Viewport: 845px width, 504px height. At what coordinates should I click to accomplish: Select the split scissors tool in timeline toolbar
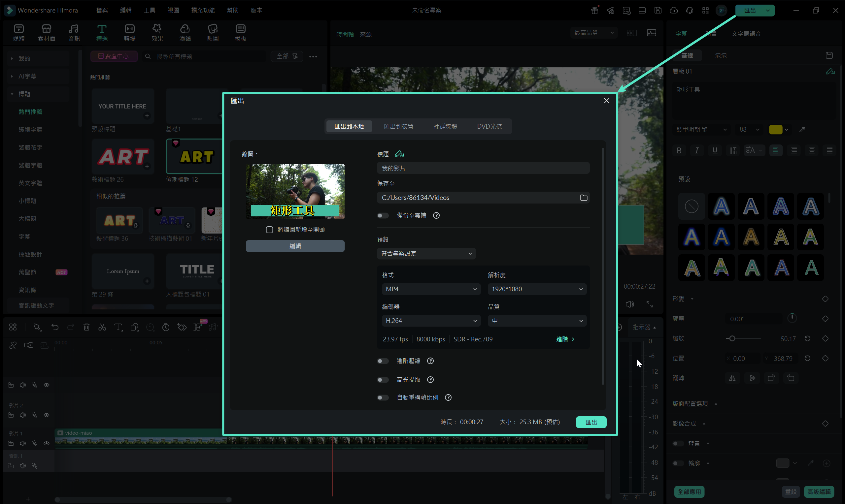click(x=102, y=327)
